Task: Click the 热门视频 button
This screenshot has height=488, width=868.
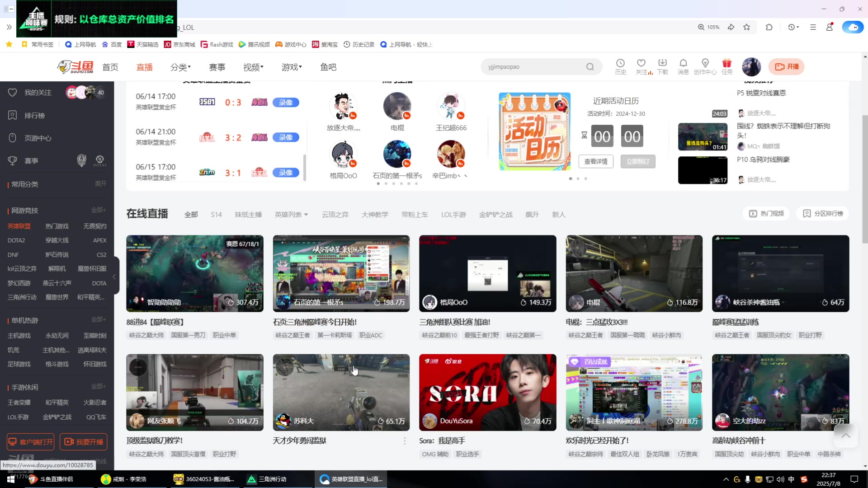Action: (x=766, y=214)
